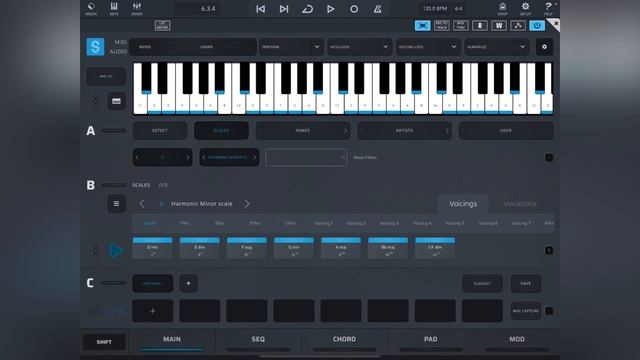This screenshot has width=640, height=360.
Task: Click the scale search input field
Action: pos(306,158)
